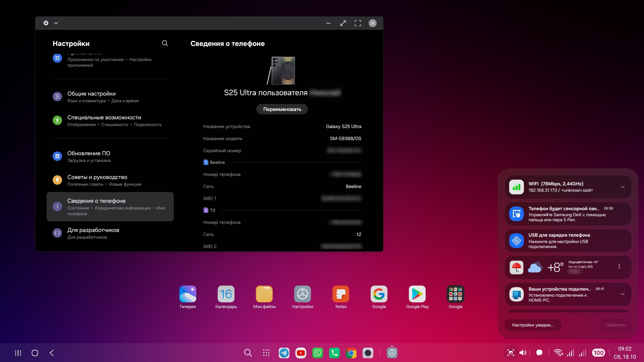644x362 pixels.
Task: Open the Notes app icon
Action: [340, 294]
